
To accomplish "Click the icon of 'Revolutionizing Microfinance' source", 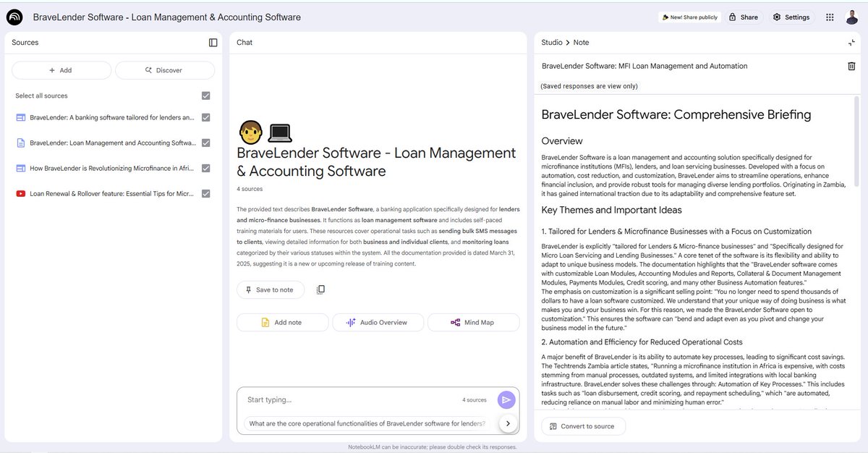I will [20, 168].
